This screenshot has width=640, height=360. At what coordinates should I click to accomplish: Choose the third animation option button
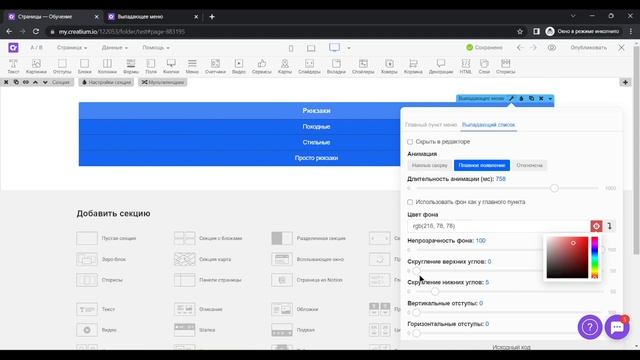[x=529, y=165]
